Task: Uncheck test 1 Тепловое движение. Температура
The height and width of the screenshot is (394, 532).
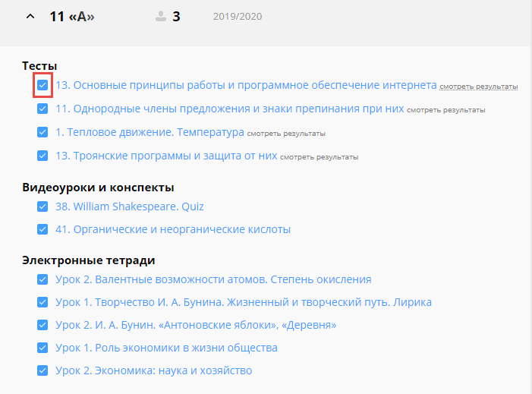Action: (x=42, y=132)
